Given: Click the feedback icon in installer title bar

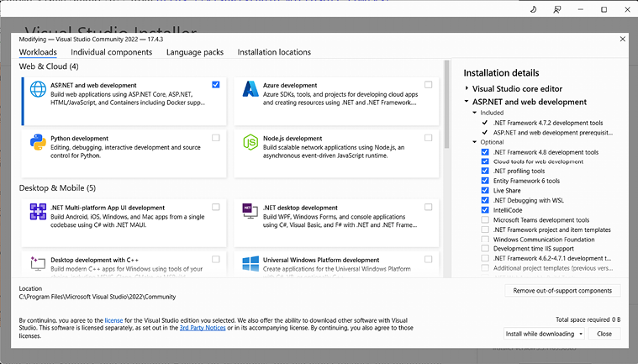Looking at the screenshot, I should [x=557, y=9].
